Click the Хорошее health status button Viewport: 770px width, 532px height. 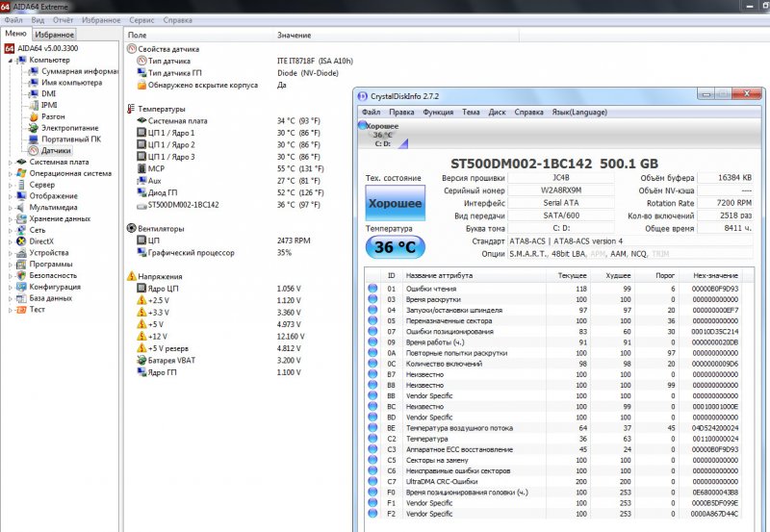tap(396, 203)
